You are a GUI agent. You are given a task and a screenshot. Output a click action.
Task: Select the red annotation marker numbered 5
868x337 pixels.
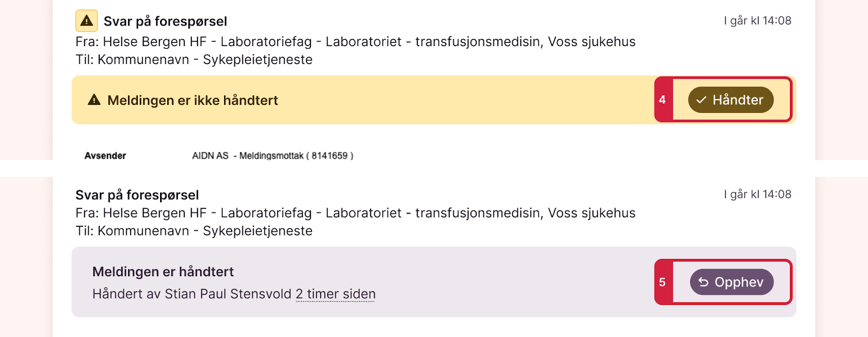pyautogui.click(x=662, y=282)
